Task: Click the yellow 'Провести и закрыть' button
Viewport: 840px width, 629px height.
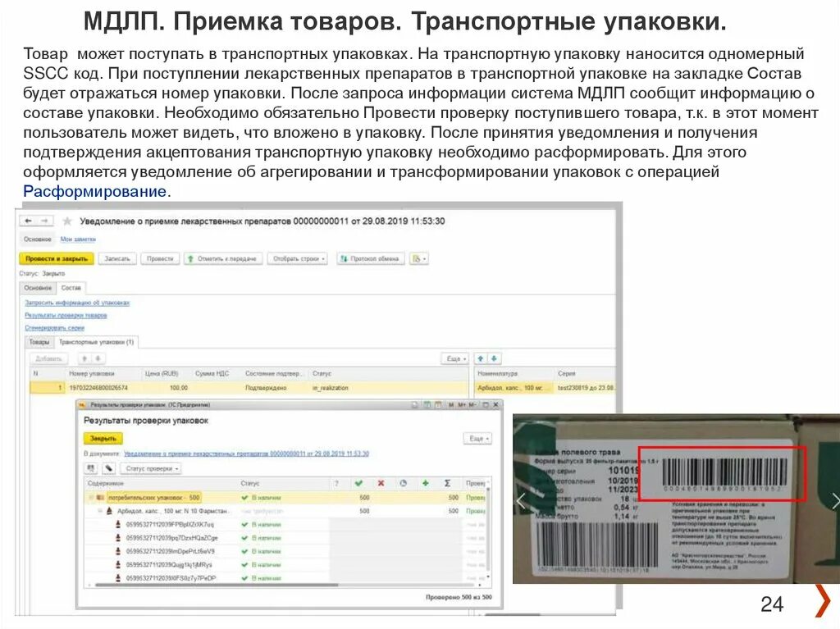Action: tap(57, 259)
